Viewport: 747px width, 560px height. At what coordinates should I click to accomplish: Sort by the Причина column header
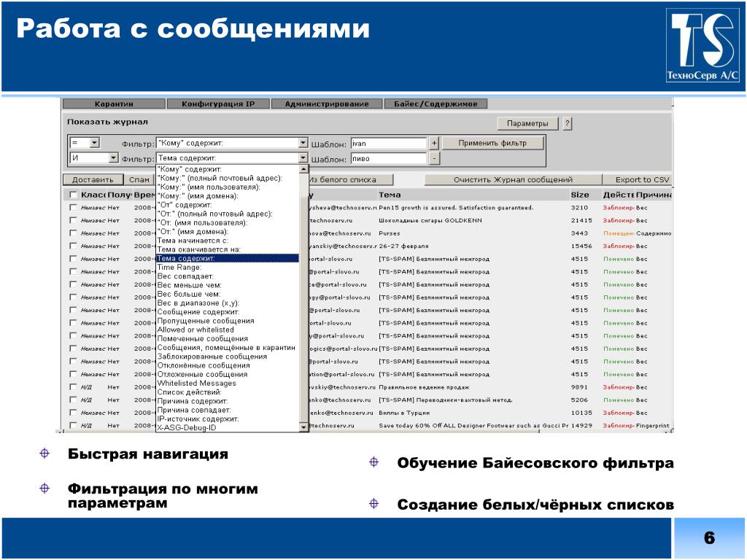click(x=654, y=195)
